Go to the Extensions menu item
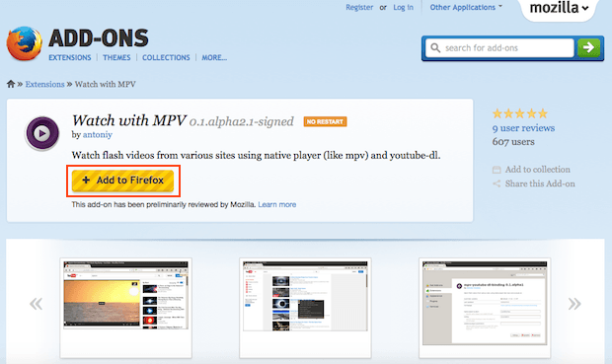The height and width of the screenshot is (364, 612). pyautogui.click(x=70, y=58)
